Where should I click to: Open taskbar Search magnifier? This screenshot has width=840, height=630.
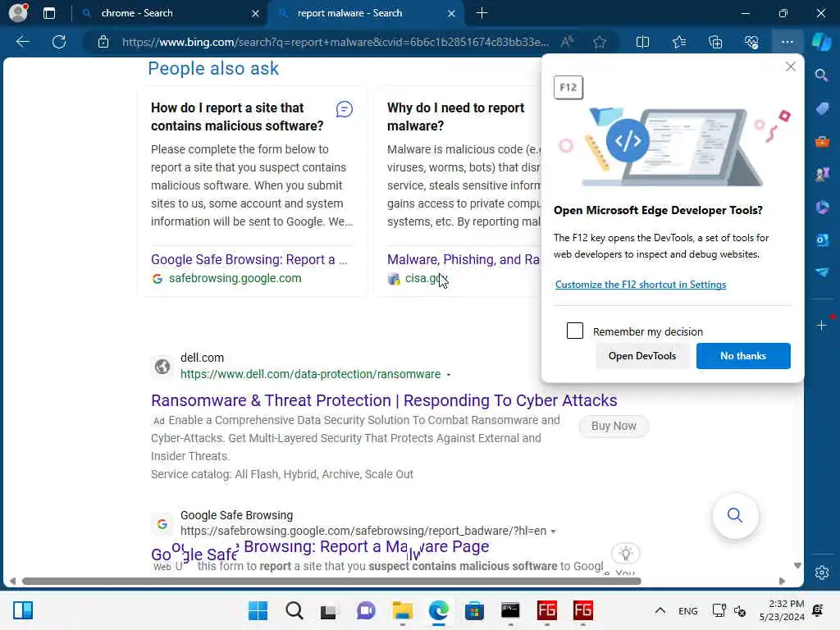point(294,610)
